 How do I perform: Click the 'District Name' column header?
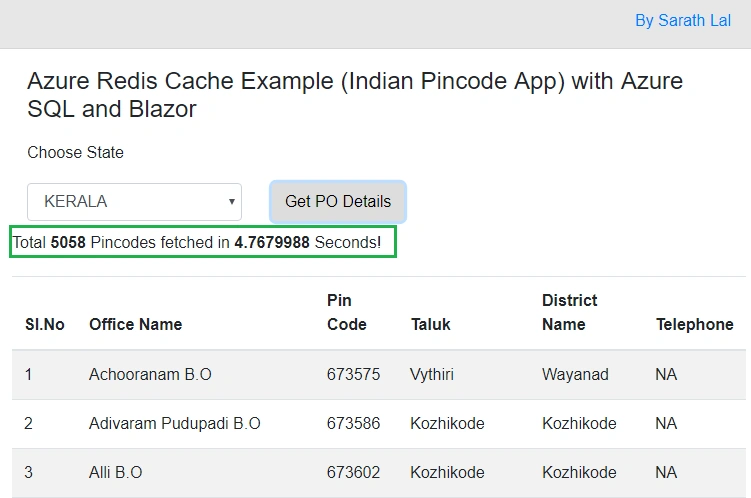coord(569,312)
